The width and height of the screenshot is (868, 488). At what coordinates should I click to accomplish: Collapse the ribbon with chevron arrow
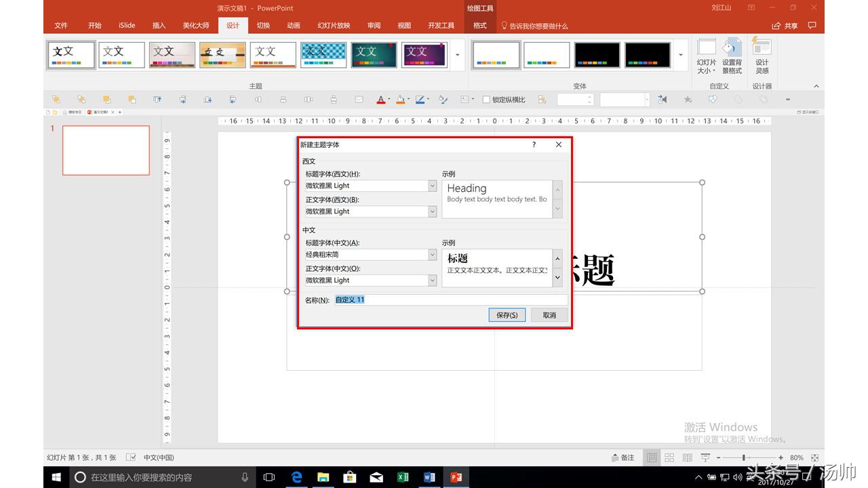coord(816,86)
